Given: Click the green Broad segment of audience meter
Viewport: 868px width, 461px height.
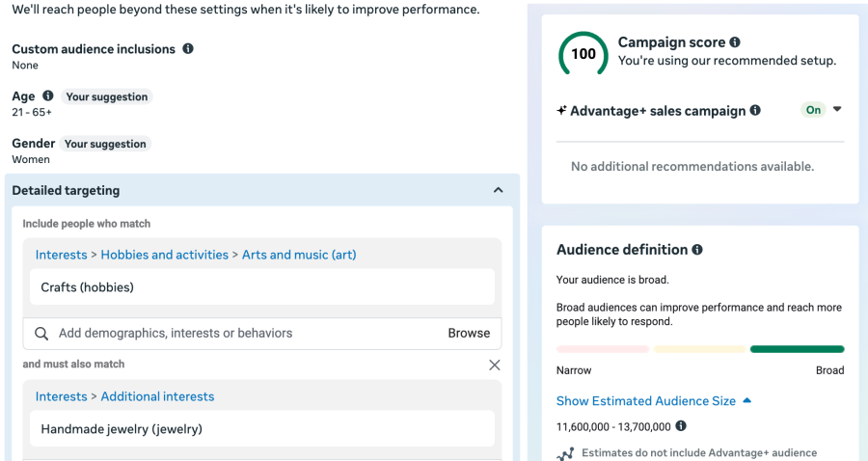Looking at the screenshot, I should click(x=797, y=349).
